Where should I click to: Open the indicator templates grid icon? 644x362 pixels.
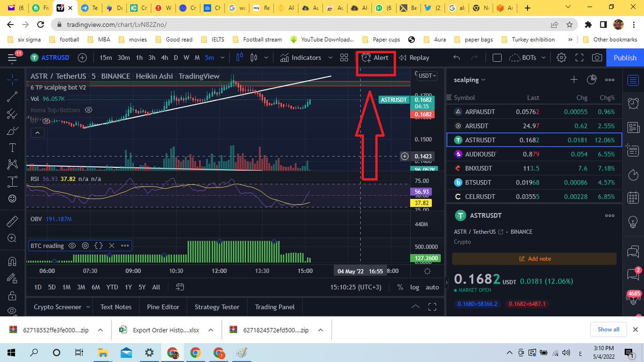pos(344,57)
